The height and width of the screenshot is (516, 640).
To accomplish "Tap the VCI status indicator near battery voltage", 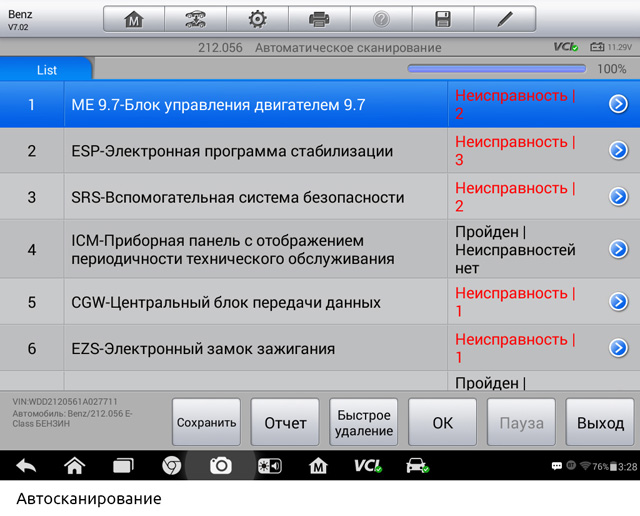I will tap(566, 47).
